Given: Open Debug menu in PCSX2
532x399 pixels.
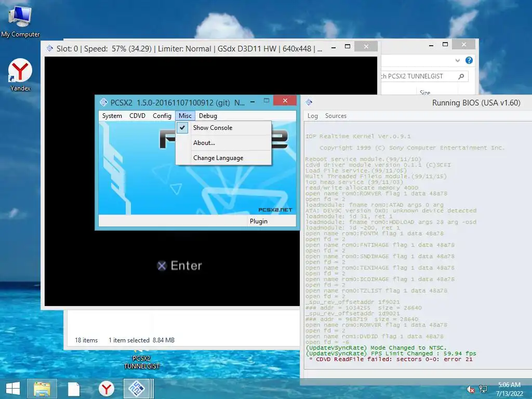Looking at the screenshot, I should [x=208, y=116].
